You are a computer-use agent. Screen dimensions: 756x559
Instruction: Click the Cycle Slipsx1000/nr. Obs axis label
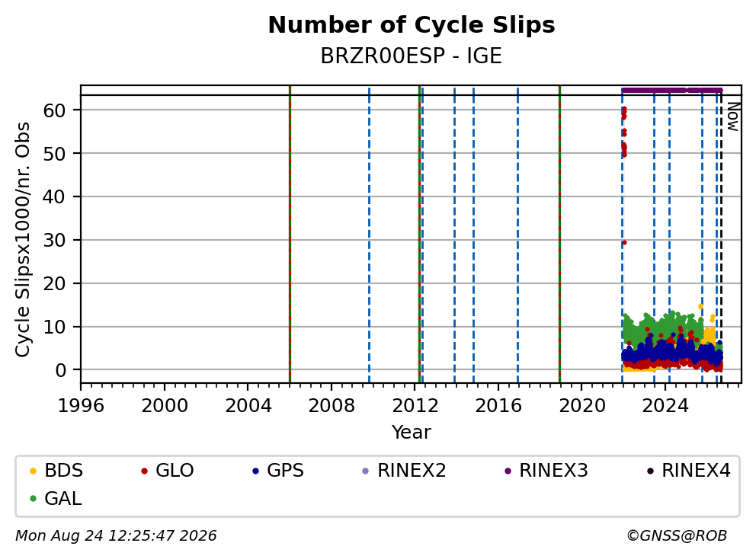click(22, 239)
